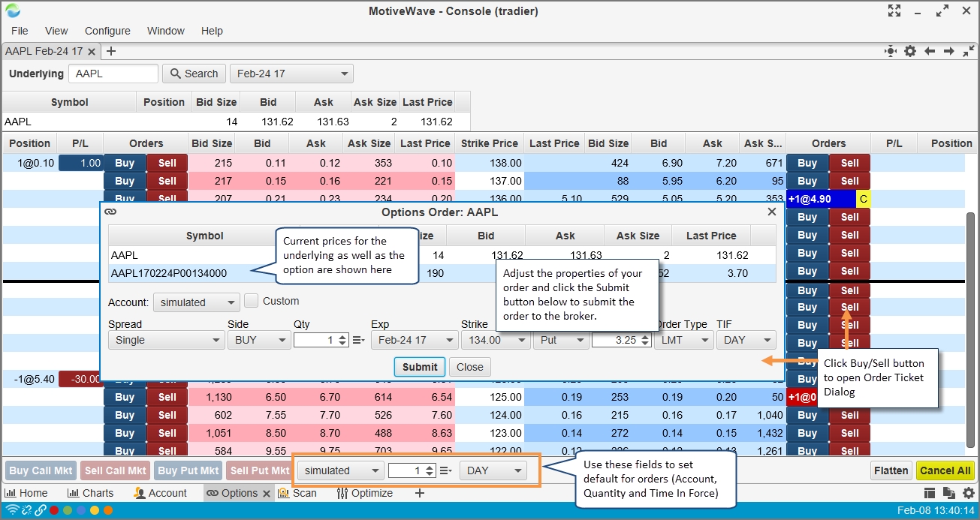Open the Help menu
Viewport: 980px width, 520px height.
coord(212,31)
